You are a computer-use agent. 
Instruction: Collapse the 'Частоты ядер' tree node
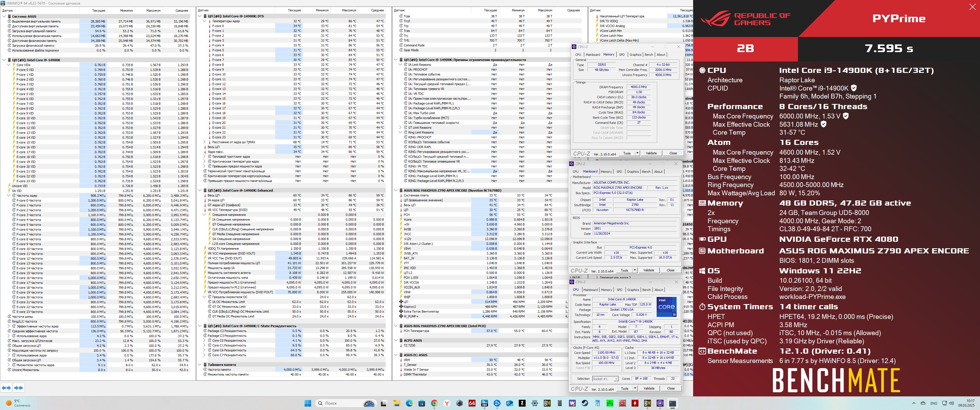[9, 196]
